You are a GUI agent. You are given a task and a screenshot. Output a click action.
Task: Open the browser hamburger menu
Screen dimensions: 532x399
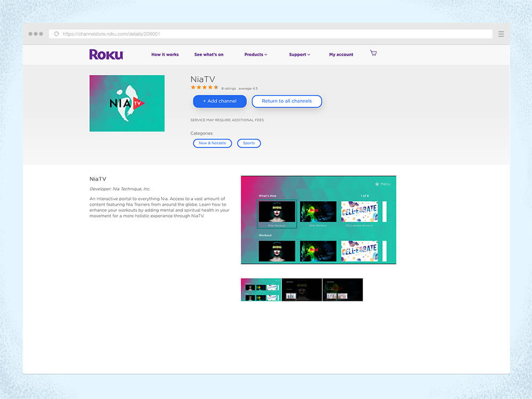tap(501, 34)
